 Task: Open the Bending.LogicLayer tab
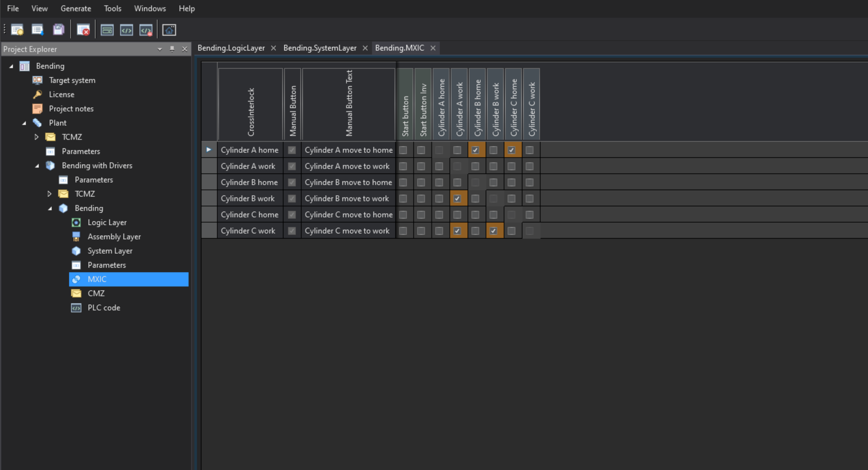(231, 47)
